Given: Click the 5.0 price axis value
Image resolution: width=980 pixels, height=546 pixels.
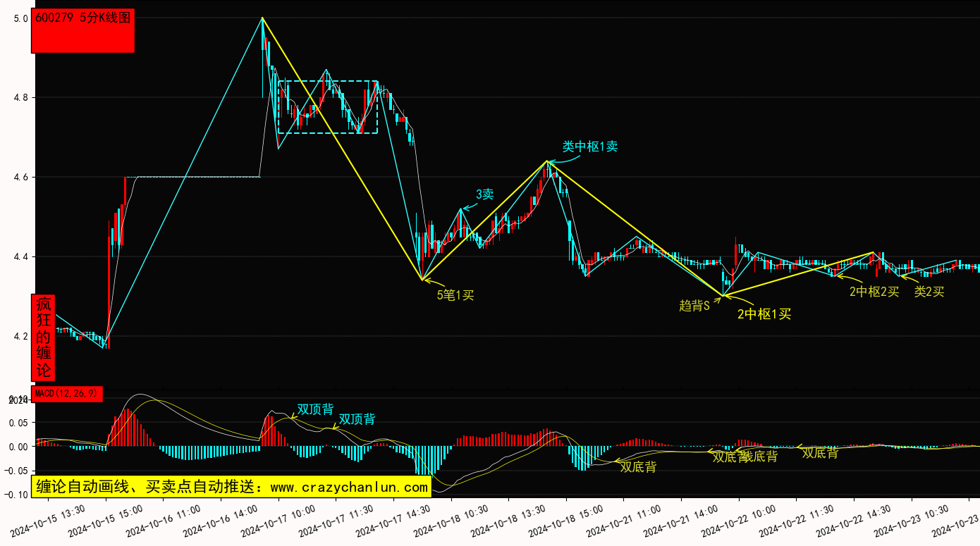Looking at the screenshot, I should pos(20,18).
